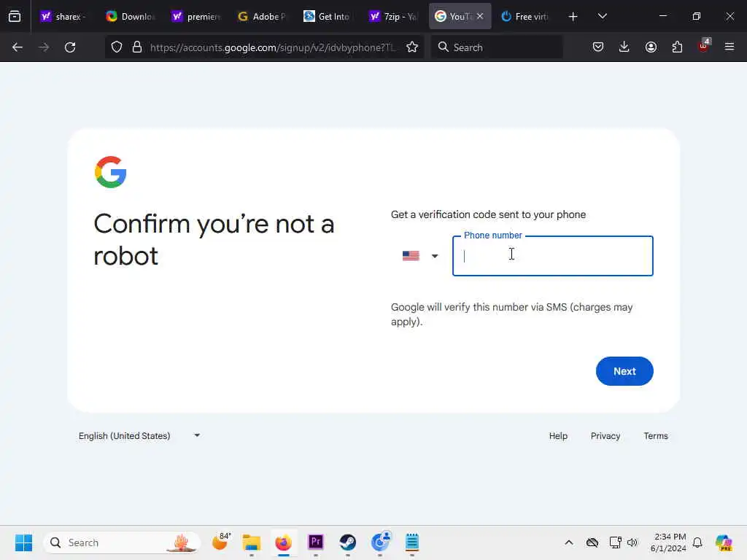This screenshot has width=747, height=560.
Task: Open the country code flag dropdown
Action: [x=419, y=256]
